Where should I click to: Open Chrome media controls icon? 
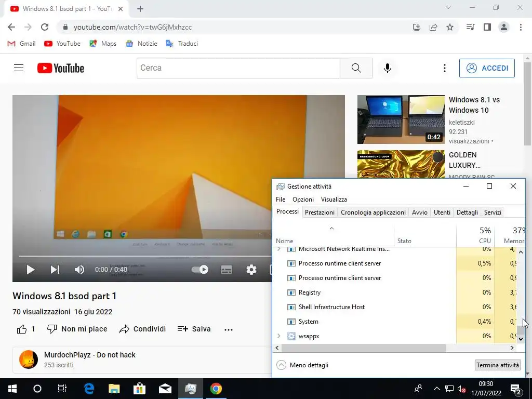click(x=470, y=27)
